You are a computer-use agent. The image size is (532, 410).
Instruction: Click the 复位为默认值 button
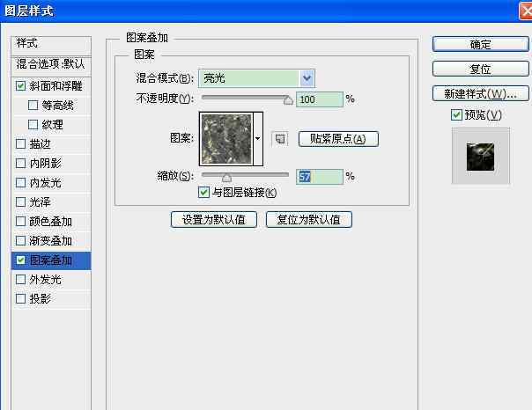click(309, 220)
